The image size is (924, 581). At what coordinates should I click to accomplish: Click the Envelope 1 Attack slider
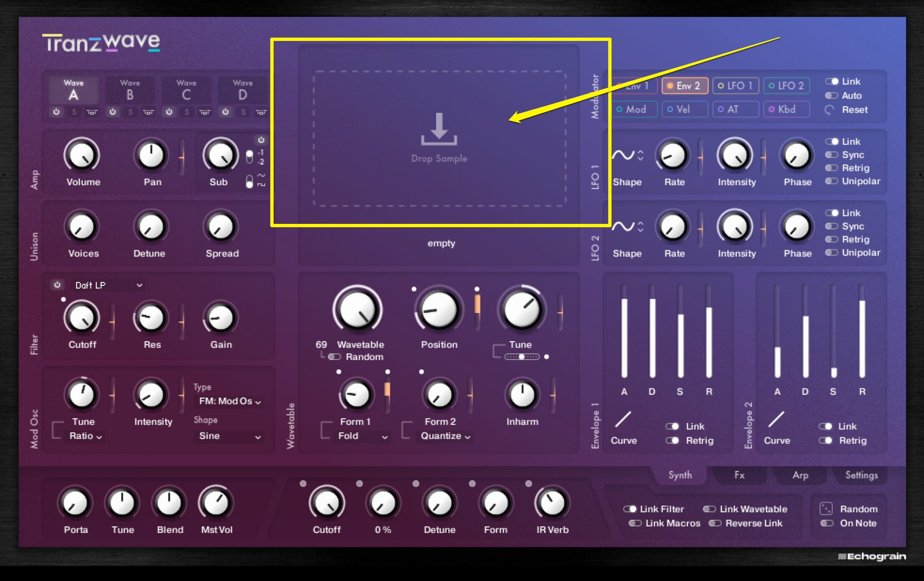click(x=624, y=331)
